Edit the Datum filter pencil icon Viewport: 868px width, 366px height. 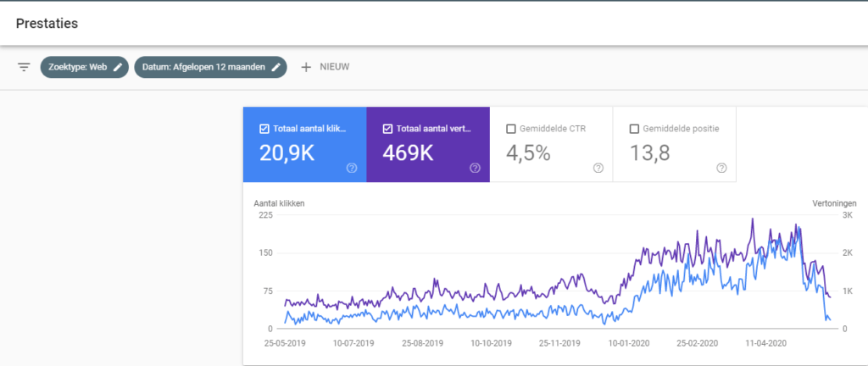click(275, 68)
